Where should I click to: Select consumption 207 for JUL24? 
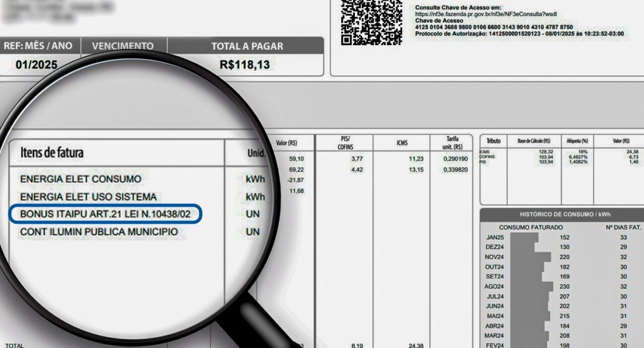coord(564,296)
